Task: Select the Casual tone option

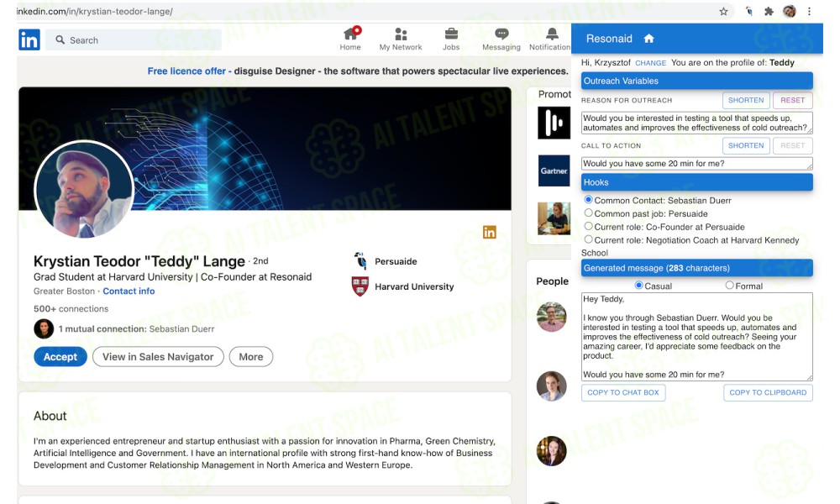Action: pyautogui.click(x=638, y=286)
